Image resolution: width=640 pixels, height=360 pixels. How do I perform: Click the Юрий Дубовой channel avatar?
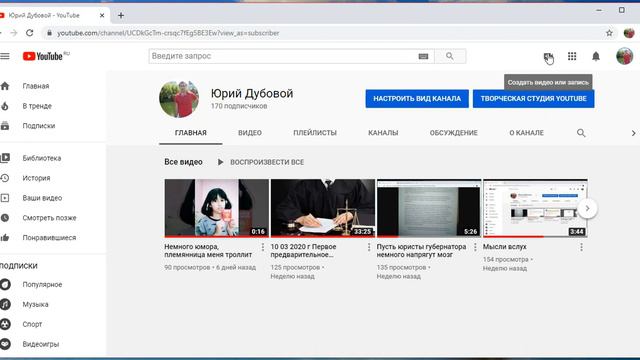pos(179,99)
